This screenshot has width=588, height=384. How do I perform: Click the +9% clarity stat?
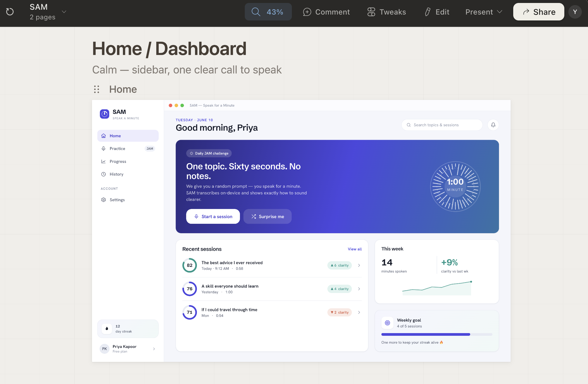[455, 265]
